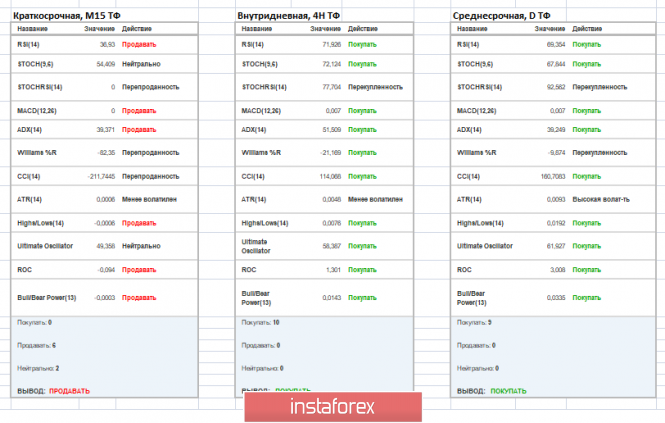Click RSI(14) value 36,93 in M15 table

[105, 46]
